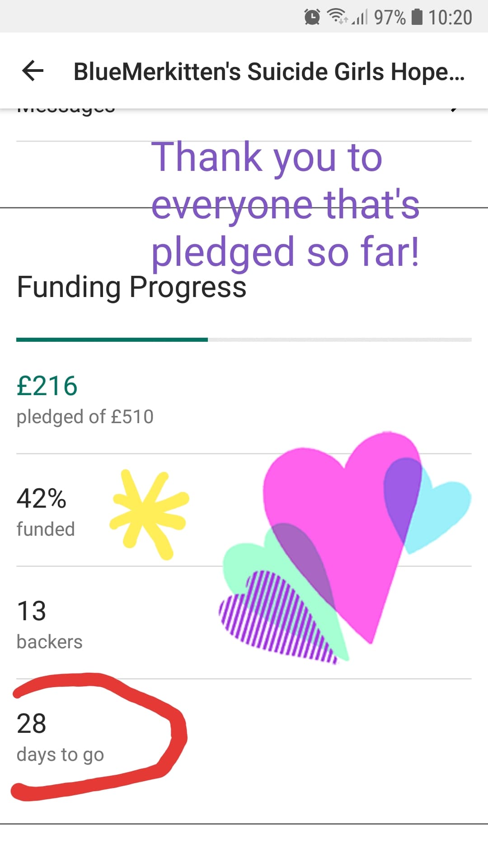
Task: Open the partially hidden Messages row
Action: coord(66,110)
